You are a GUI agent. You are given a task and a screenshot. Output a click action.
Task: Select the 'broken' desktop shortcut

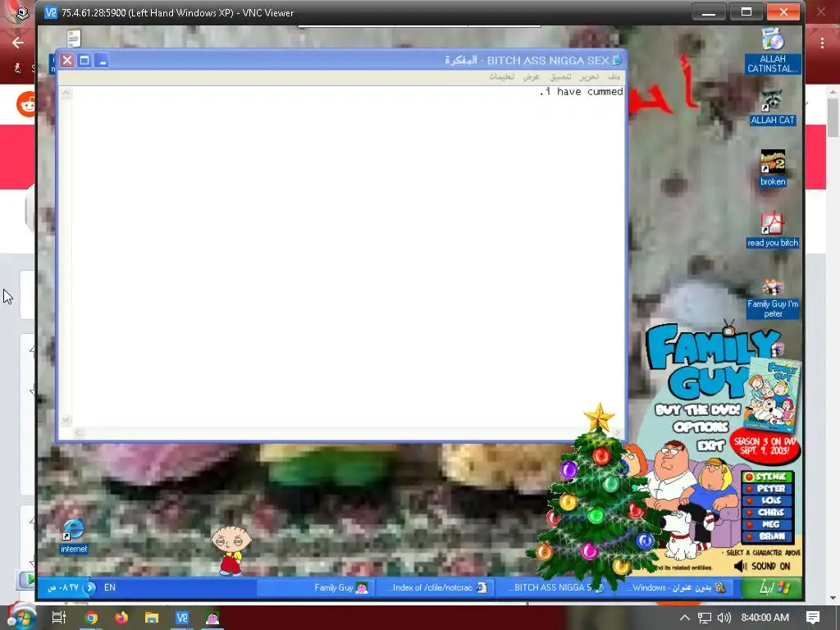[773, 168]
